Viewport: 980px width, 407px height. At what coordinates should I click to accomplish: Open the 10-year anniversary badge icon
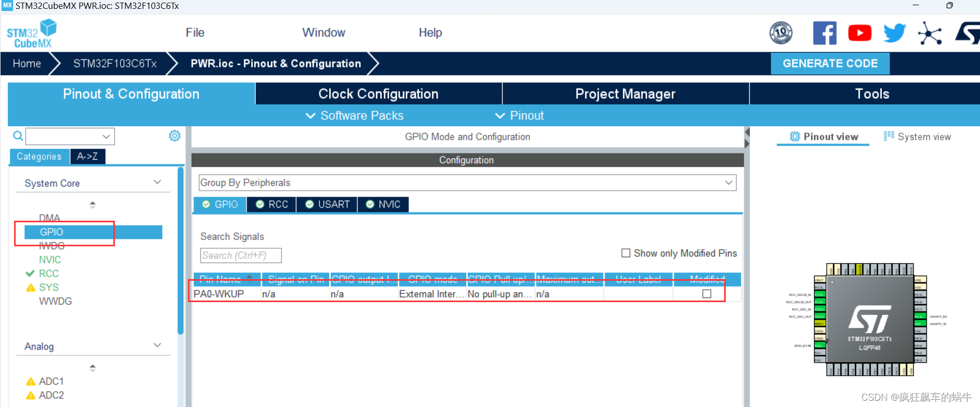pyautogui.click(x=781, y=33)
